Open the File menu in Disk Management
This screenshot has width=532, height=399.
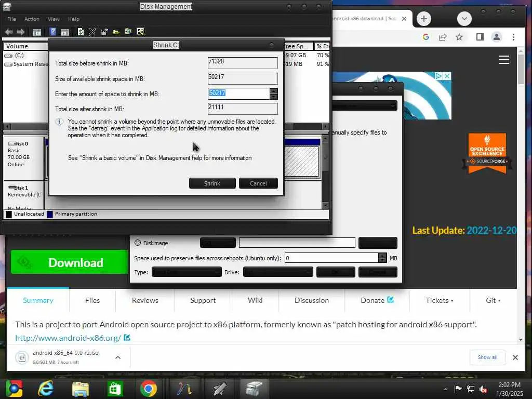click(11, 19)
